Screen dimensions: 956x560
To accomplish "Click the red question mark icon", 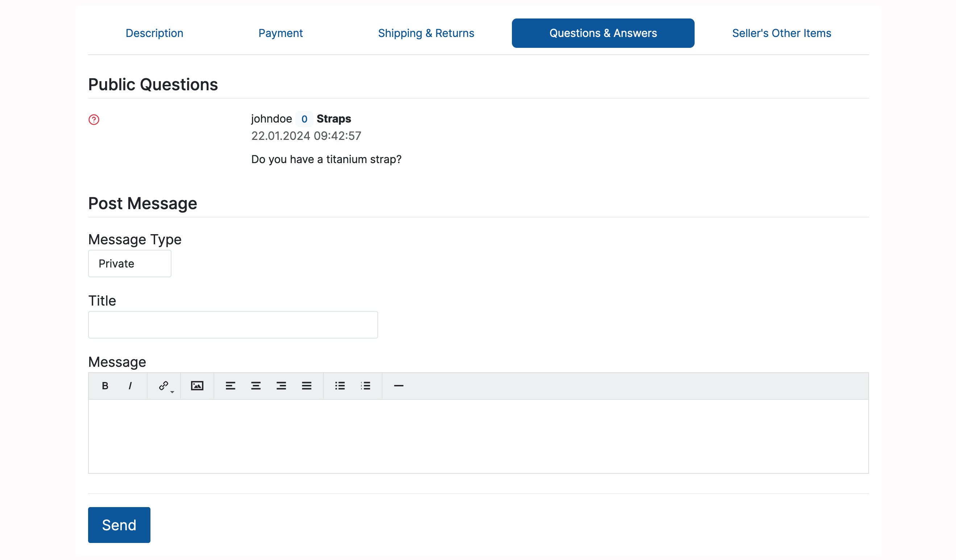I will [94, 120].
